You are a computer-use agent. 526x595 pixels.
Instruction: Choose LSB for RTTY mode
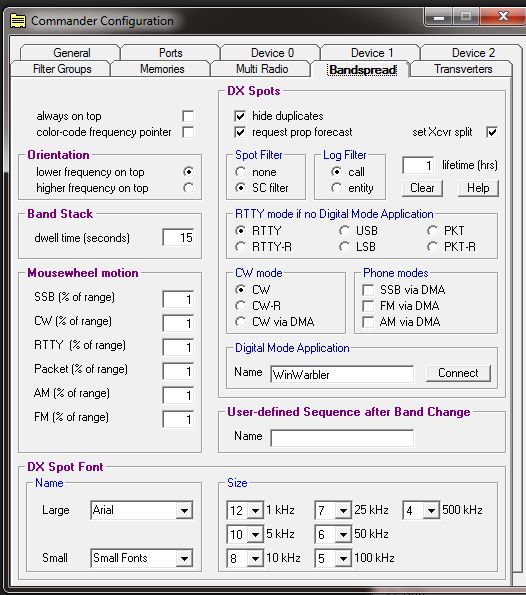(x=344, y=247)
